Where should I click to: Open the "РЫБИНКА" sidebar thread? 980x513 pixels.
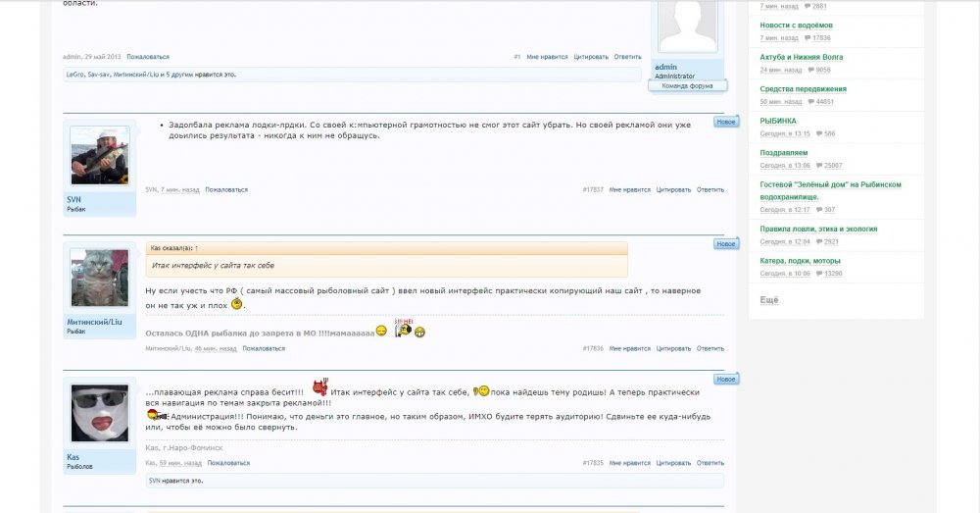tap(778, 121)
